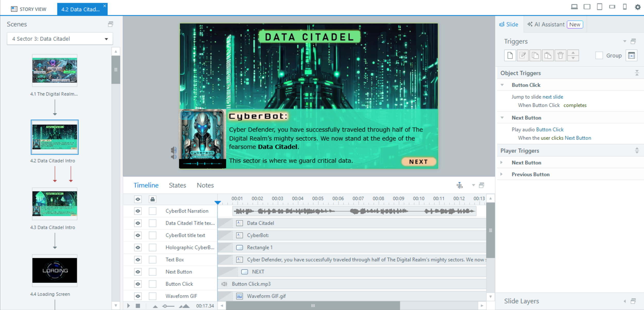Adjust the timeline zoom slider
644x310 pixels.
(x=165, y=306)
